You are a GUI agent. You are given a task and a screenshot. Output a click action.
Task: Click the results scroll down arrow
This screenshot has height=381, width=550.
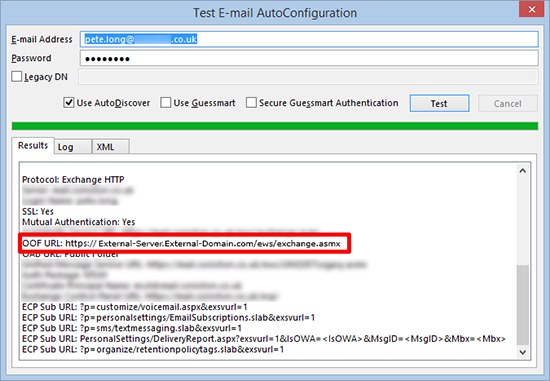tap(523, 352)
